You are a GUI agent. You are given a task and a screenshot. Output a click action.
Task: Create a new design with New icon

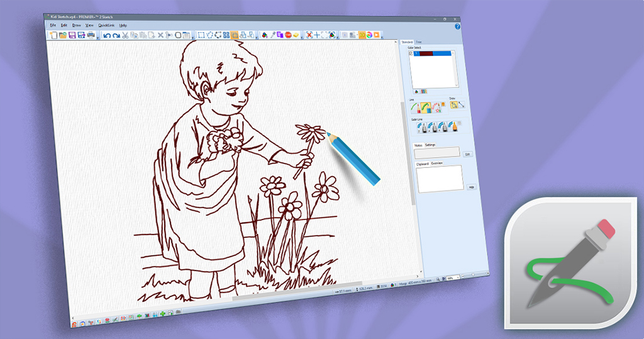click(x=53, y=35)
